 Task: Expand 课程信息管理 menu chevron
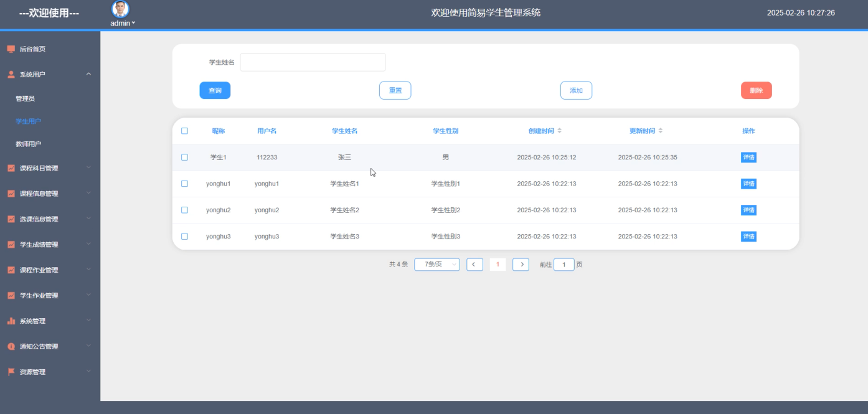tap(88, 193)
